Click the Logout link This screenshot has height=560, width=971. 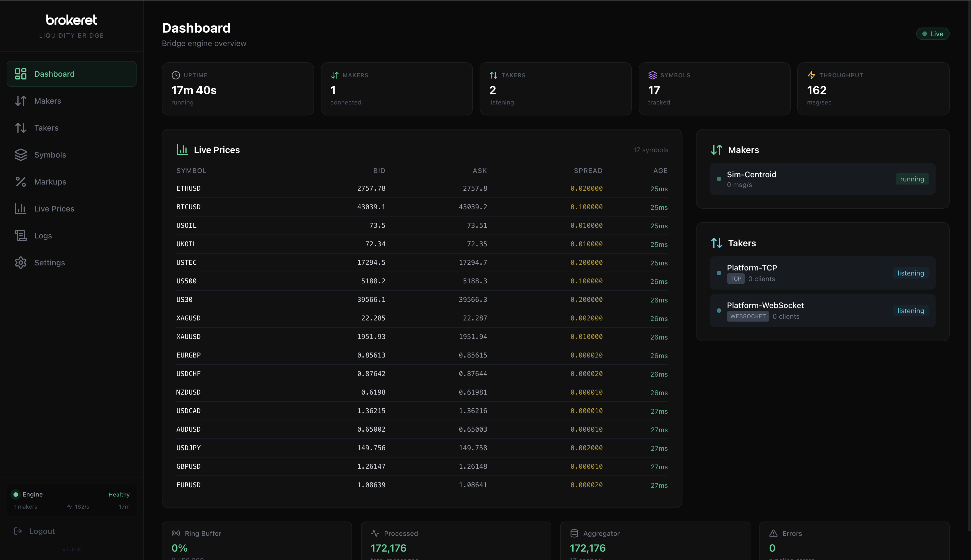coord(42,531)
